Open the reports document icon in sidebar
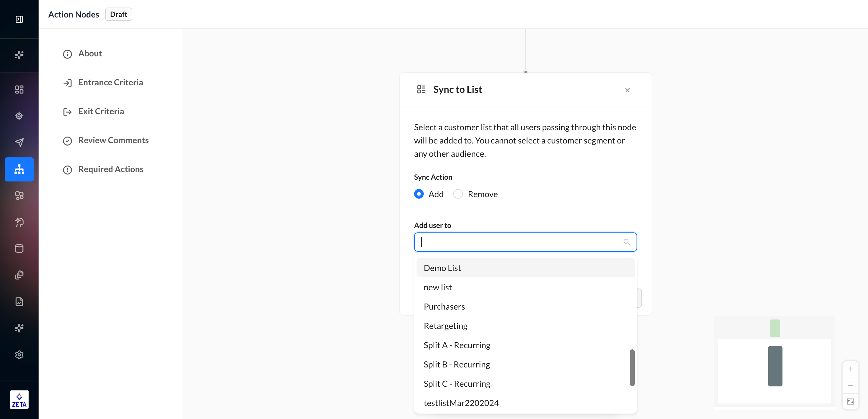This screenshot has height=419, width=868. point(19,302)
